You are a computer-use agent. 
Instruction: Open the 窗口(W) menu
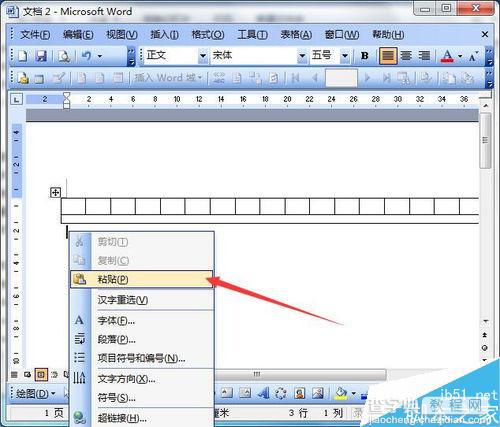(342, 34)
